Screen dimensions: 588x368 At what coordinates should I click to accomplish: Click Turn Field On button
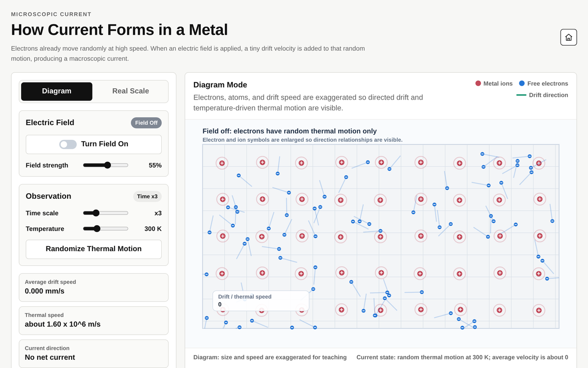tap(94, 144)
